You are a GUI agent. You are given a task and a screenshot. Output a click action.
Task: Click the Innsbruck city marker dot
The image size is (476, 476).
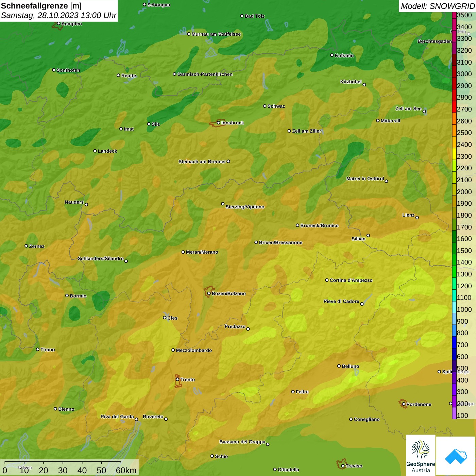(219, 123)
